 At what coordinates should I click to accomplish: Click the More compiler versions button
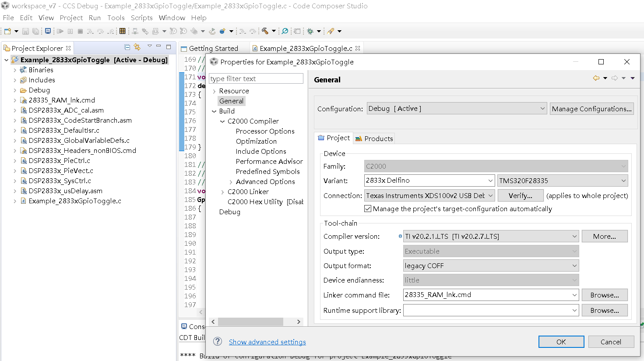pyautogui.click(x=605, y=236)
